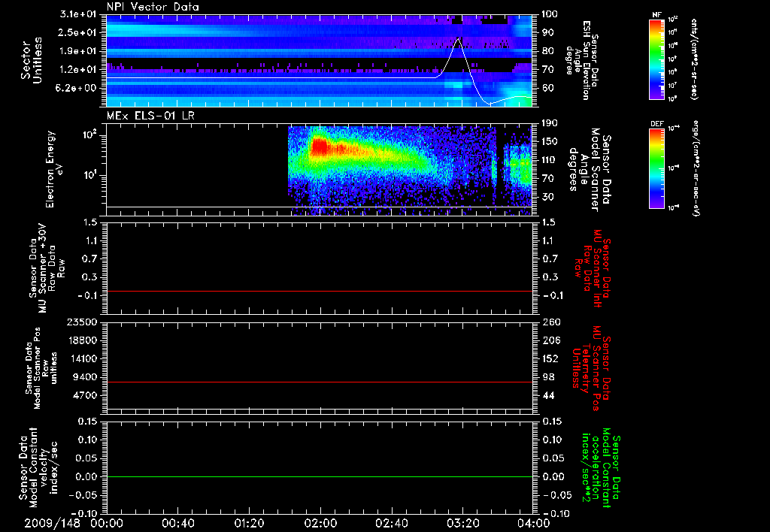Click the "44" Scanner Pos Telemetry tick label

click(x=547, y=395)
